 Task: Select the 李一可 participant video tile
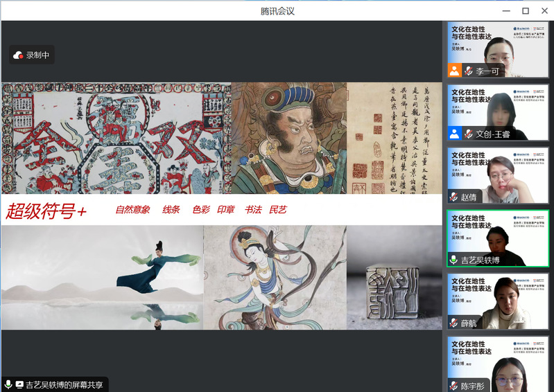pos(498,49)
